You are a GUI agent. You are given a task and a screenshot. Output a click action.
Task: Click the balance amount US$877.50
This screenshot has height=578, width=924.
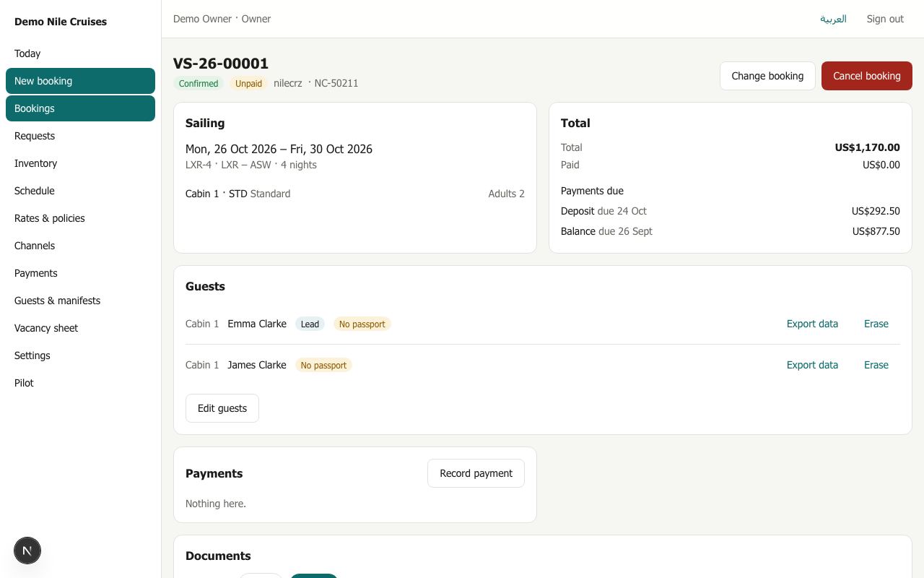(876, 231)
